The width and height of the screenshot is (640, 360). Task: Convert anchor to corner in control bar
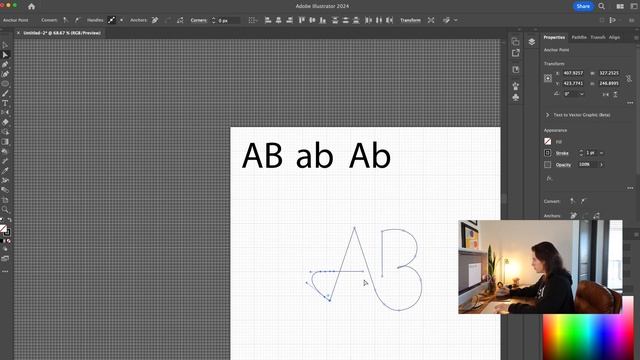tap(65, 20)
